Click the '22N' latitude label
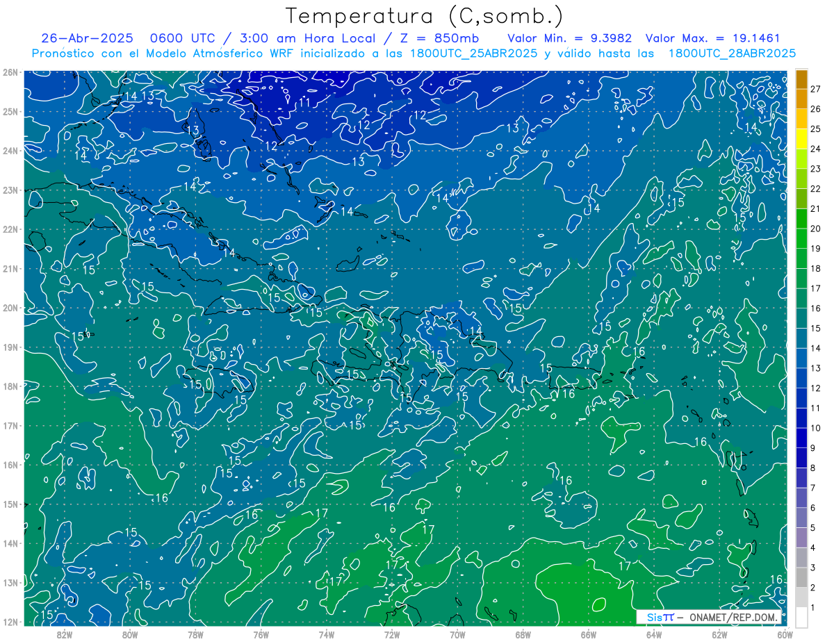The width and height of the screenshot is (834, 644). point(10,229)
